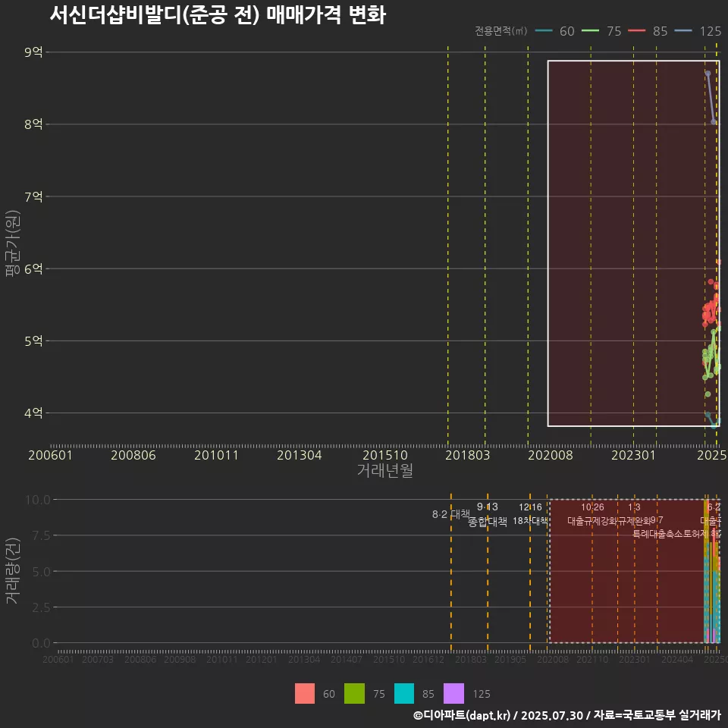Click 202110 on the volume chart axis
Image resolution: width=728 pixels, height=728 pixels.
coord(592,659)
